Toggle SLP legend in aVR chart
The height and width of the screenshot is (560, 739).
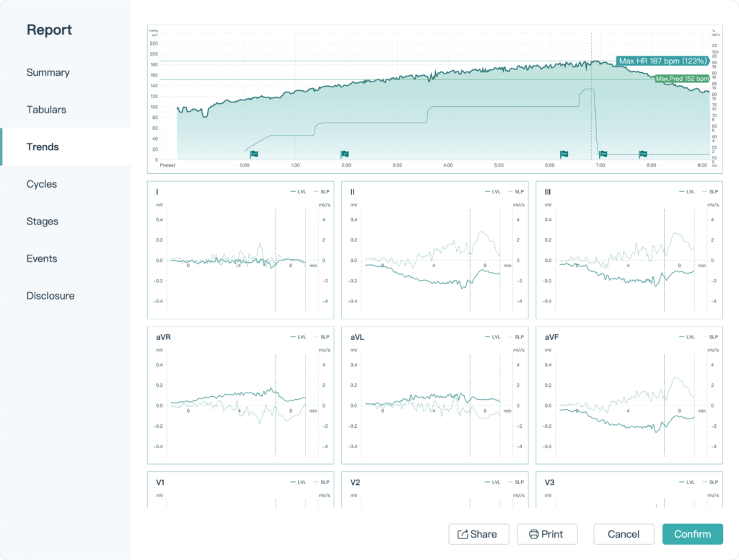[322, 337]
